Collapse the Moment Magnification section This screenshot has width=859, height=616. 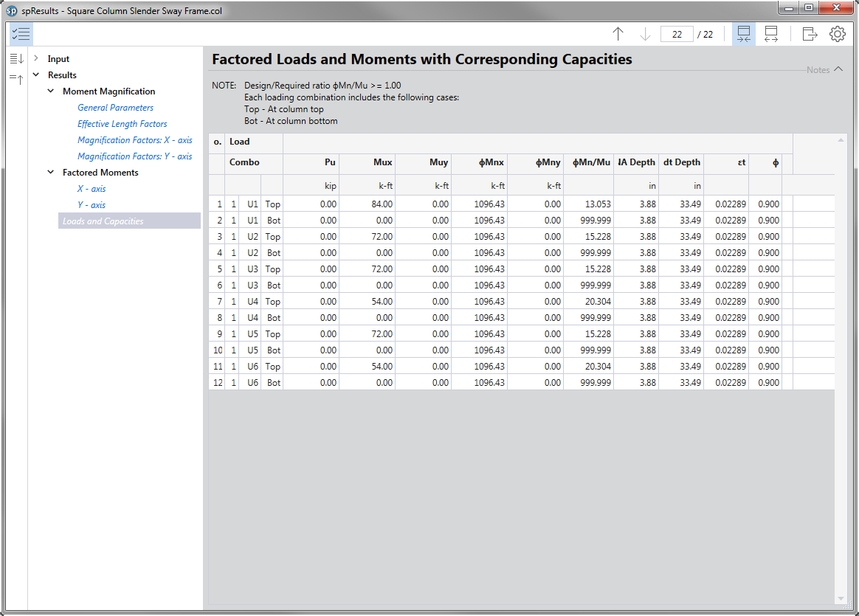tap(50, 91)
